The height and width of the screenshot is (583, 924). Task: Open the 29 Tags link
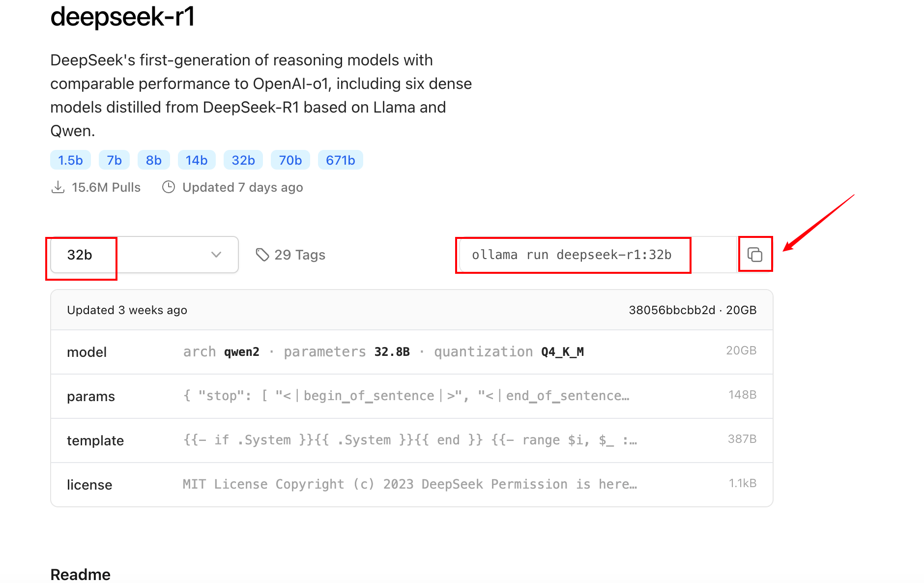[x=299, y=255]
